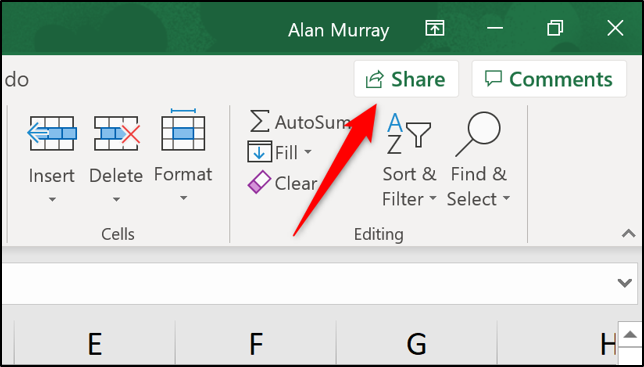The height and width of the screenshot is (367, 644).
Task: Click the Delete cells icon
Action: [117, 133]
